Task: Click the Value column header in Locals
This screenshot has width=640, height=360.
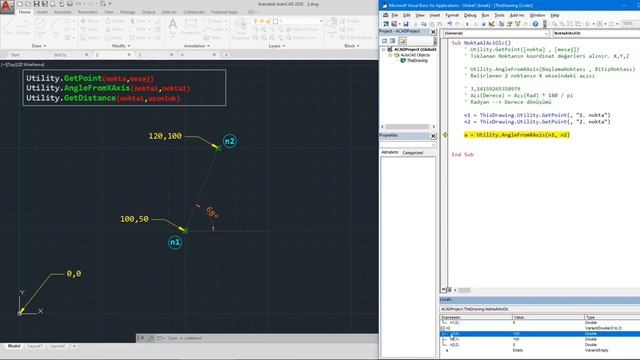Action: [548, 317]
